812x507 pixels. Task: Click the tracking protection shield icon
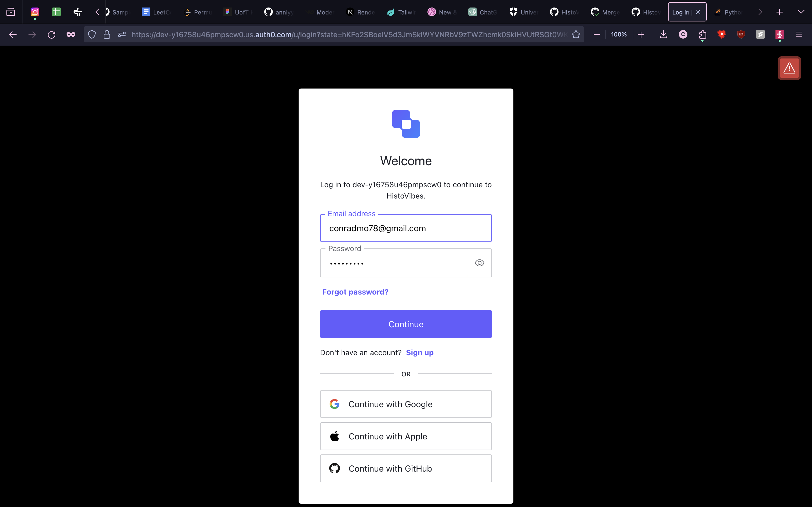(92, 35)
